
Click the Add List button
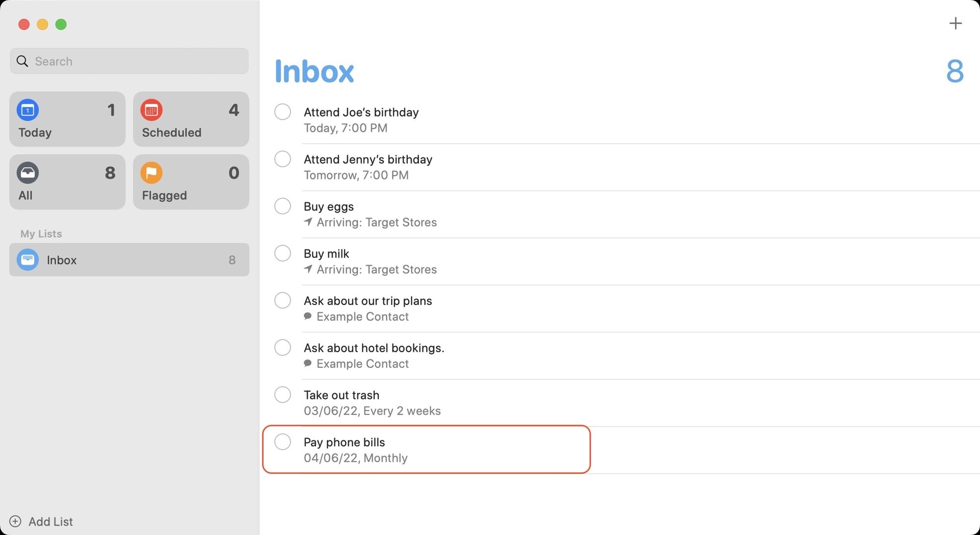pos(42,521)
